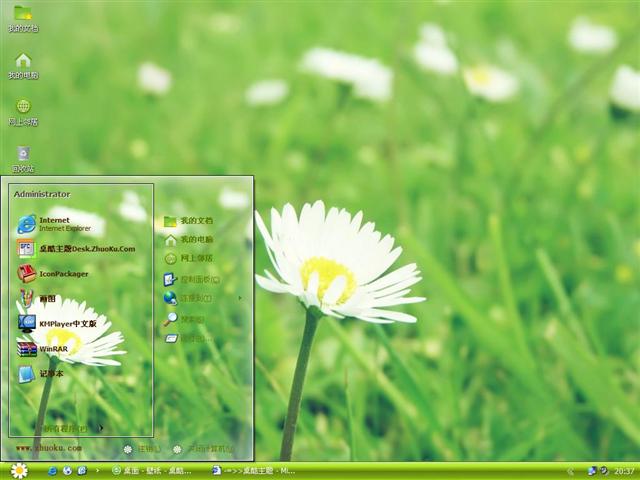Open 控制面板 from Start menu right pane
Viewport: 640px width, 480px height.
[x=197, y=279]
